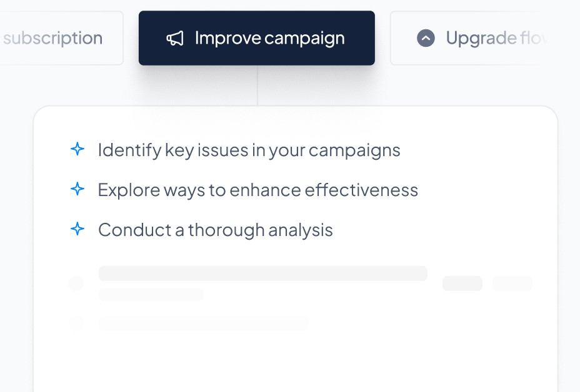Screen dimensions: 580x392
Task: Click the circular avatar placeholder in first skeleton row
Action: [77, 283]
